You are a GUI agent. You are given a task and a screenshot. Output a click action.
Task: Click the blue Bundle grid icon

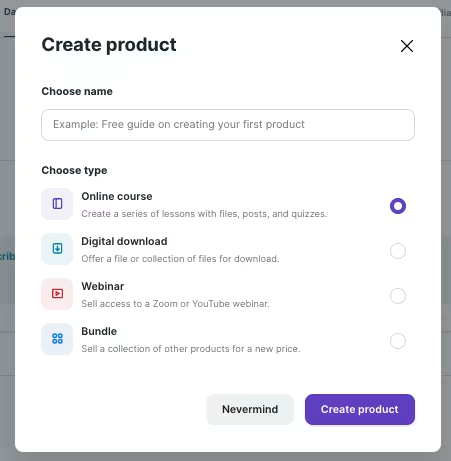pos(57,339)
